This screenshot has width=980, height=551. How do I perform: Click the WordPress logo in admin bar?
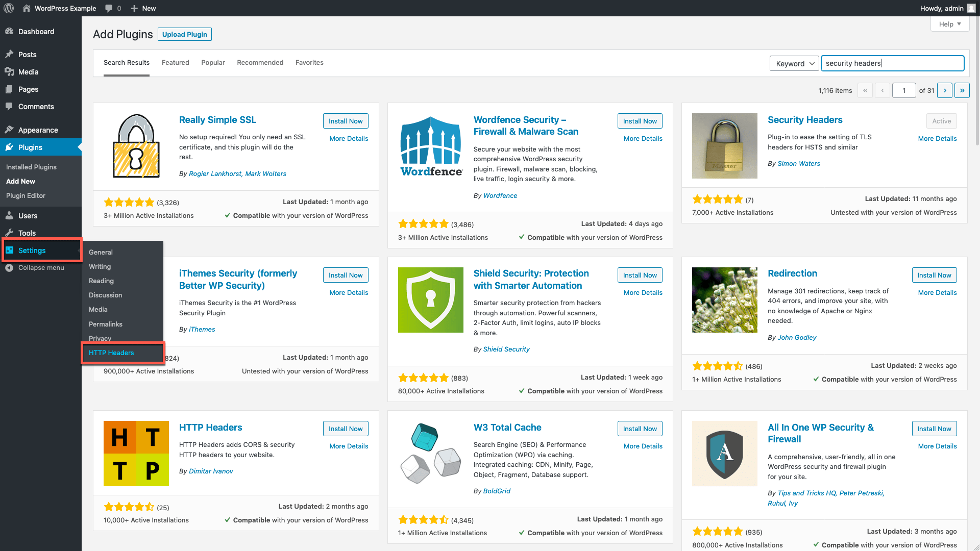pos(8,8)
